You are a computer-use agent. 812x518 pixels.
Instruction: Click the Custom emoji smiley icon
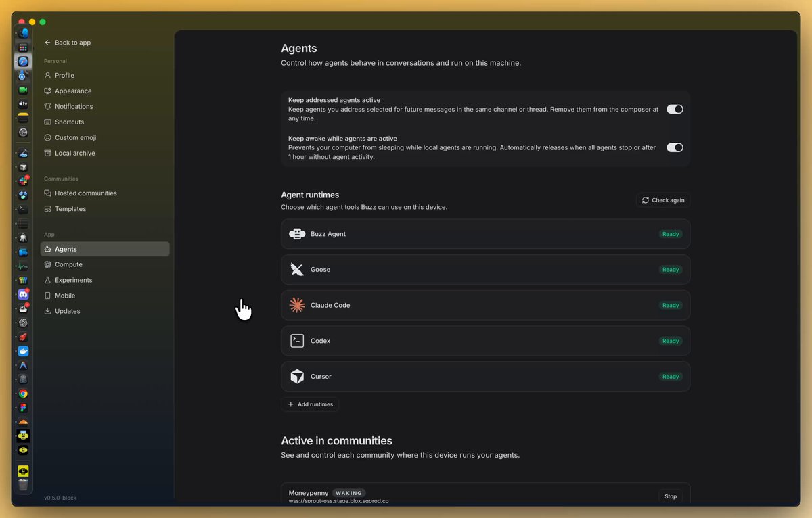coord(47,138)
